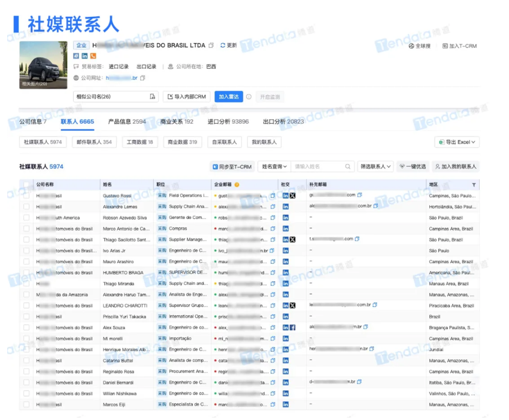509x420 pixels.
Task: Copy Daniel Bernardi's supplementary email
Action: [x=359, y=382]
